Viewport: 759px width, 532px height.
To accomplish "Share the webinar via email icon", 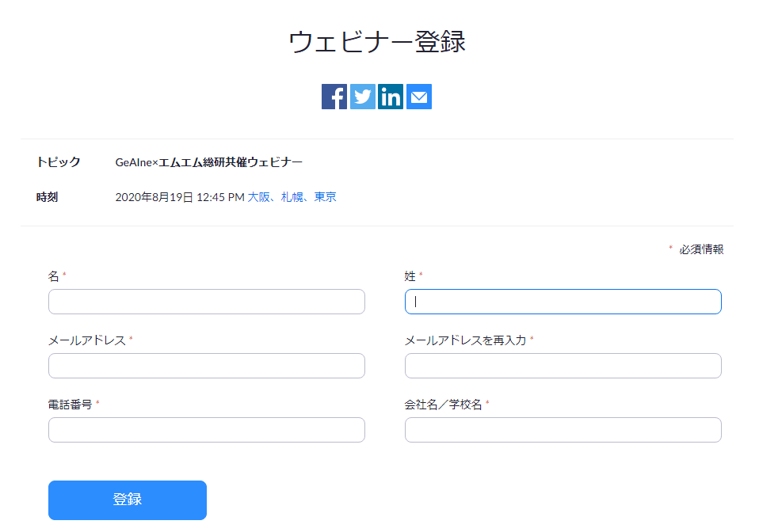I will (418, 96).
